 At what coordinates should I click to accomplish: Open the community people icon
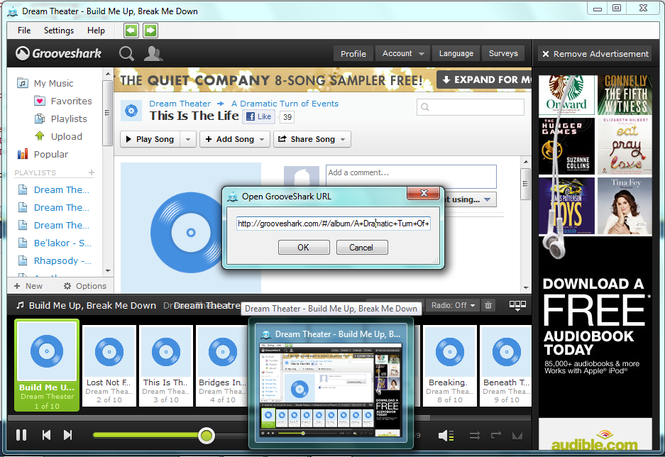tap(153, 53)
